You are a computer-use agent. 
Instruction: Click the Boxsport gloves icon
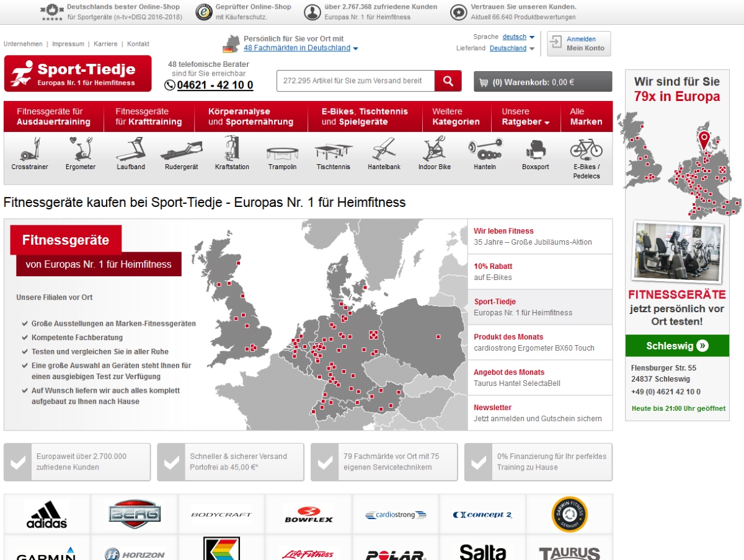tap(535, 150)
